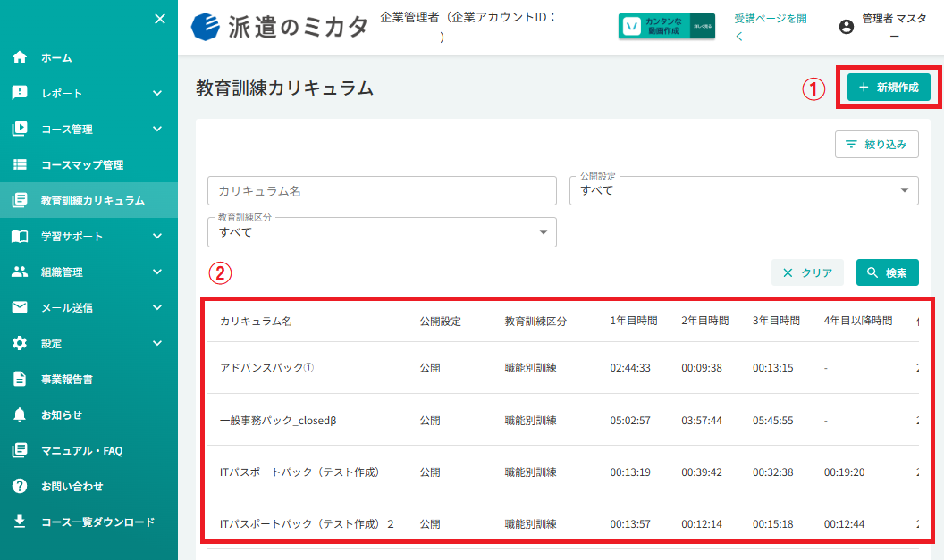Click the 絞り込み filter button
Image resolution: width=944 pixels, height=560 pixels.
coord(877,145)
